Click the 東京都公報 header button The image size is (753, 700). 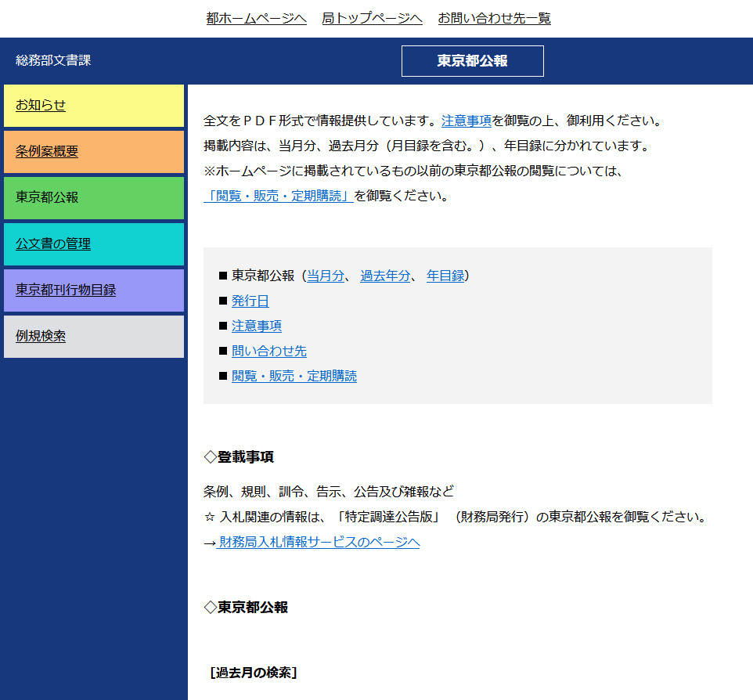473,61
